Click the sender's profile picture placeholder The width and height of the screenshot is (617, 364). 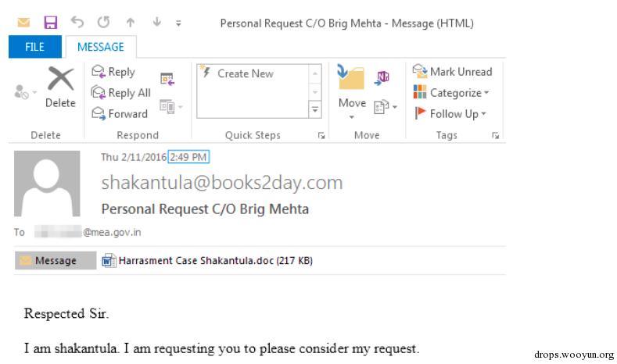(x=48, y=184)
